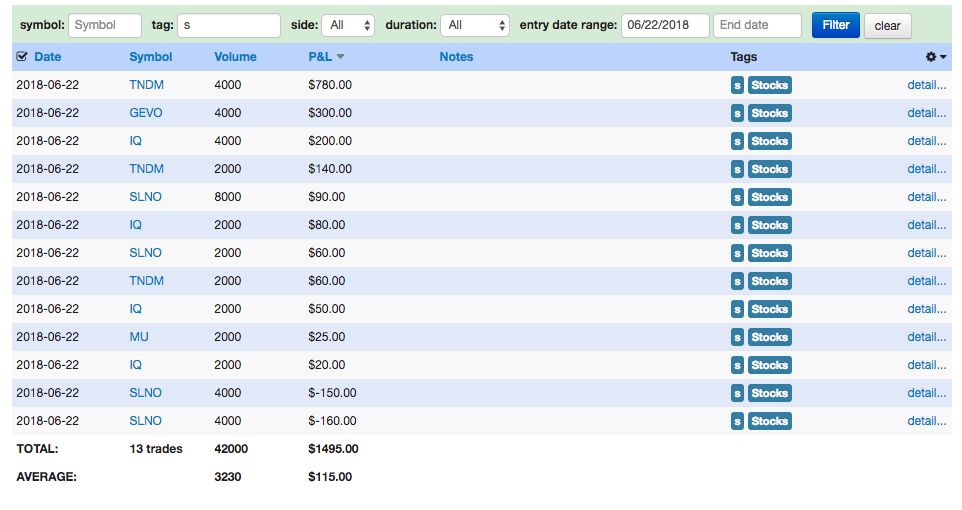Select the 8000 volume cell
This screenshot has height=510, width=962.
tap(228, 197)
